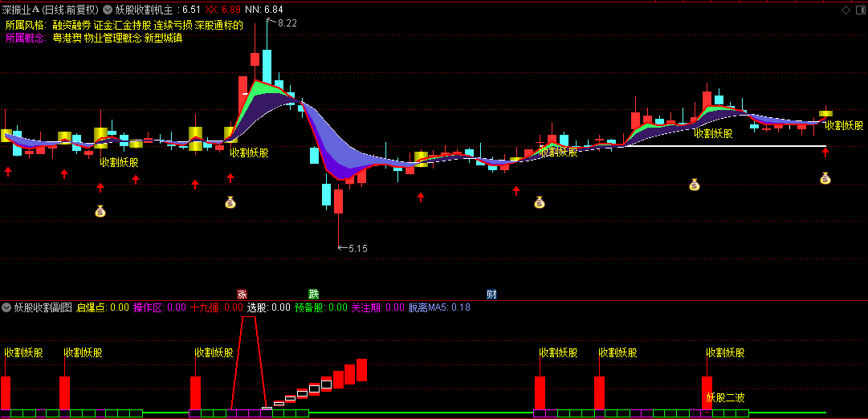Click the red up-arrow right of the 5.15 low
This screenshot has width=868, height=419.
(421, 197)
